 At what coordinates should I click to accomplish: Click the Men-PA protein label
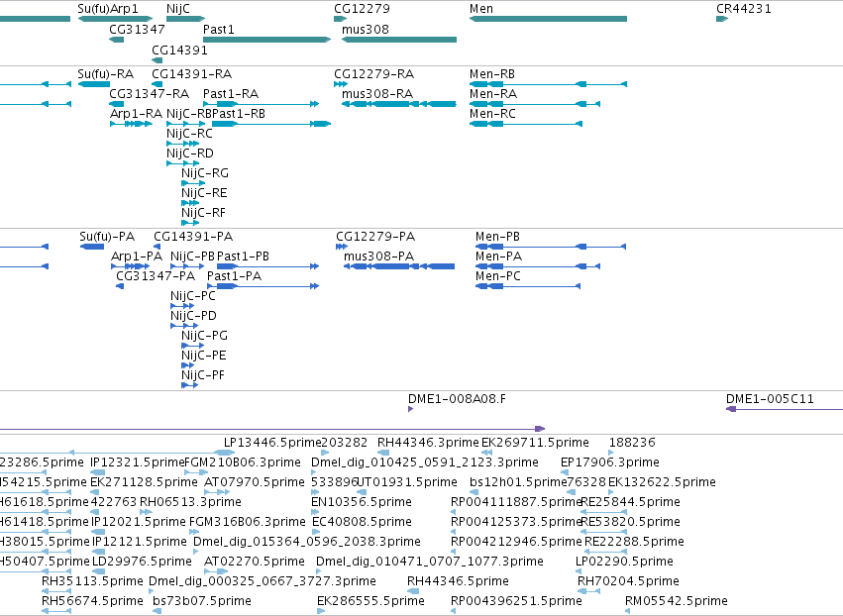[499, 257]
